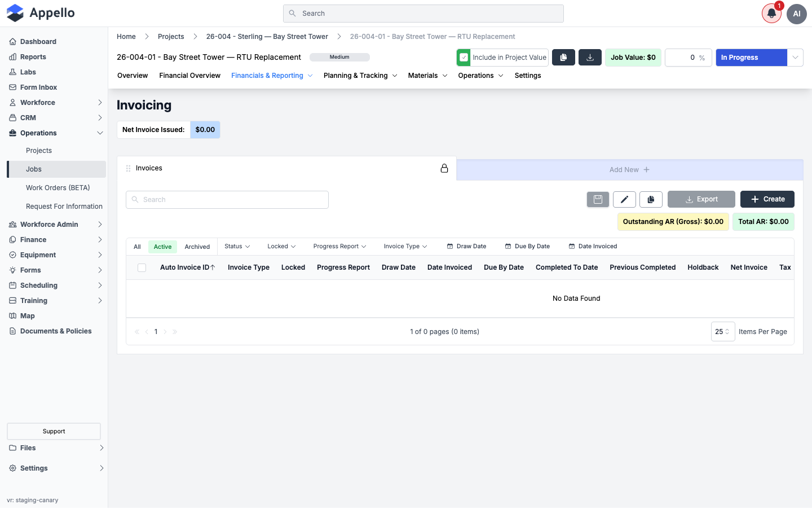The width and height of the screenshot is (812, 518).
Task: Click the Medium priority badge
Action: tap(339, 57)
